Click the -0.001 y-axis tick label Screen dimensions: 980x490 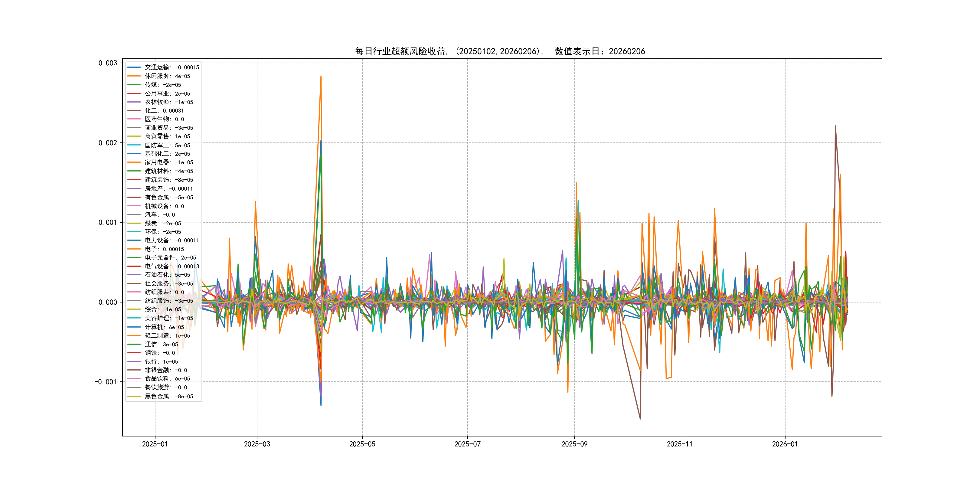pyautogui.click(x=106, y=382)
